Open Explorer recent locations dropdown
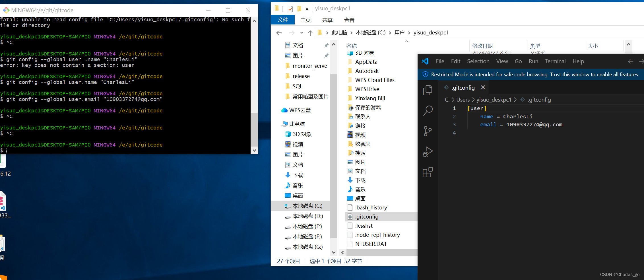The image size is (644, 280). pyautogui.click(x=302, y=33)
